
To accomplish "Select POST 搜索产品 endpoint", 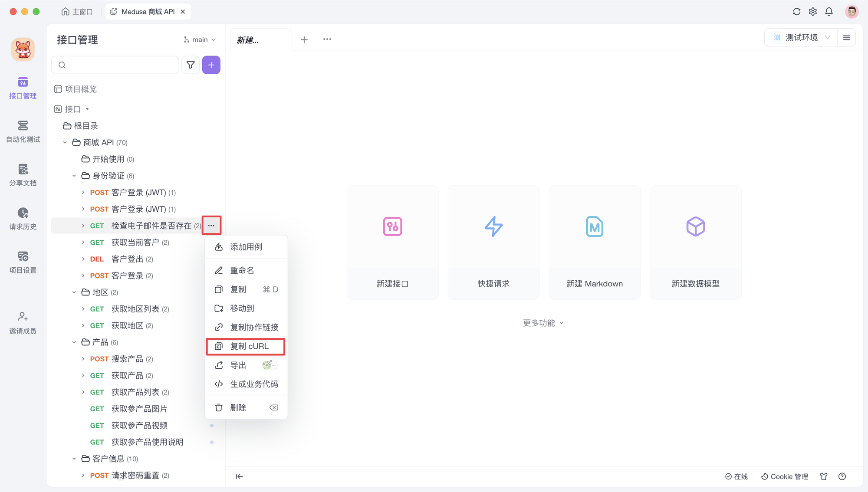I will [122, 359].
